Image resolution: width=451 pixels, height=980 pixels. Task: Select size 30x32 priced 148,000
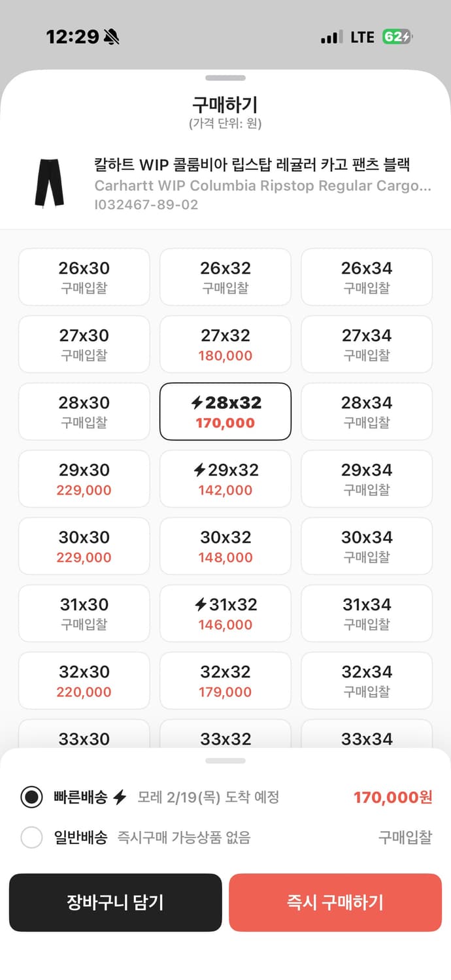click(x=225, y=546)
